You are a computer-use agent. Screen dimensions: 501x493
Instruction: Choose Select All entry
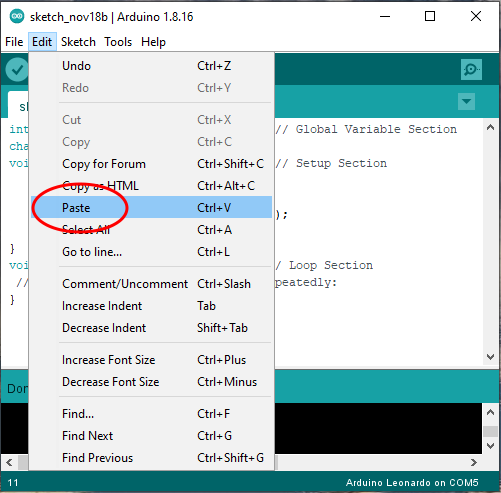tap(151, 230)
